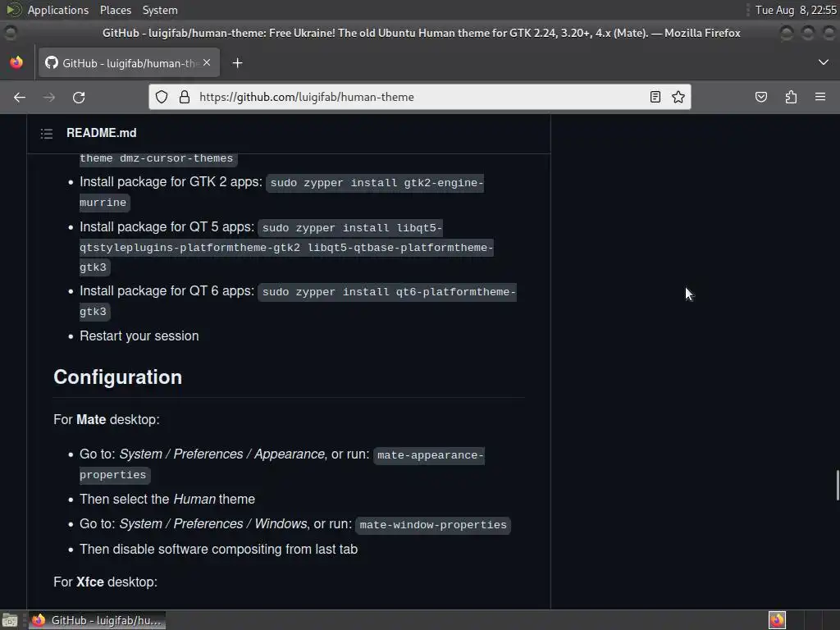This screenshot has width=840, height=630.
Task: Open README outline table of contents icon
Action: click(x=47, y=134)
